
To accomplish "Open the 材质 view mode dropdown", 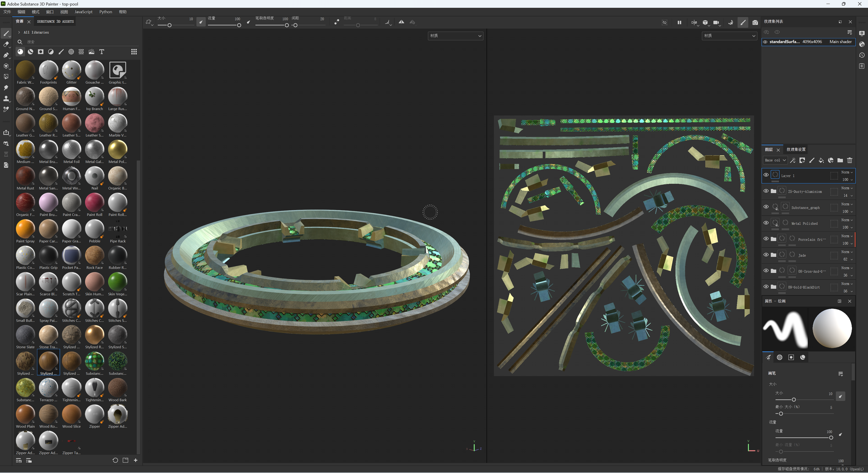I will point(455,36).
